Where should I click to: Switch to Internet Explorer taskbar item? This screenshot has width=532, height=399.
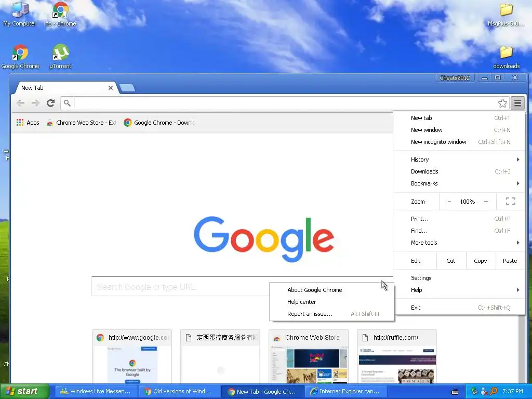[x=345, y=391]
